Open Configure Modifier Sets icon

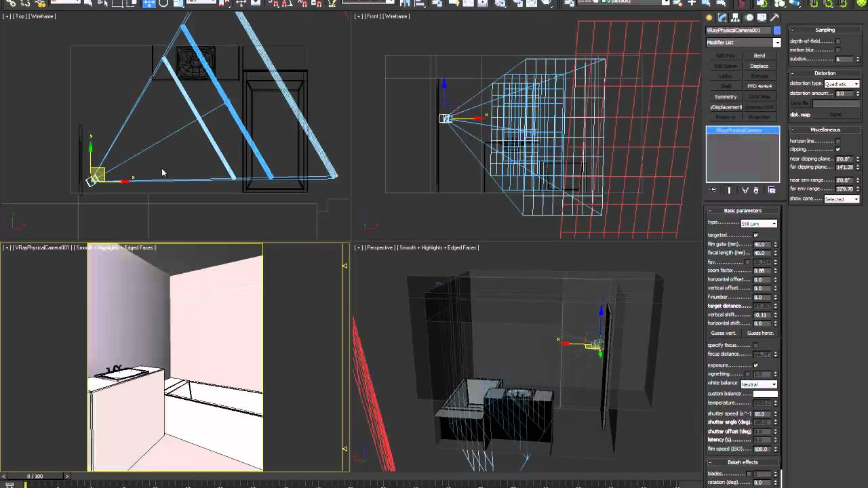pyautogui.click(x=772, y=190)
